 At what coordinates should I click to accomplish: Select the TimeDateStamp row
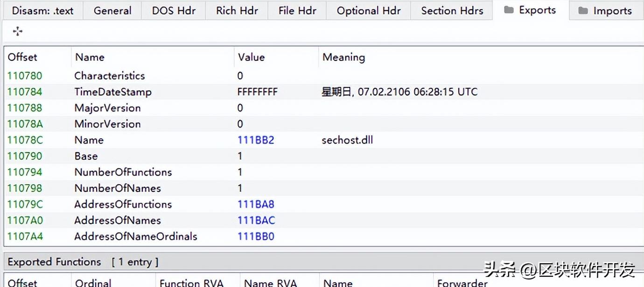click(x=113, y=92)
